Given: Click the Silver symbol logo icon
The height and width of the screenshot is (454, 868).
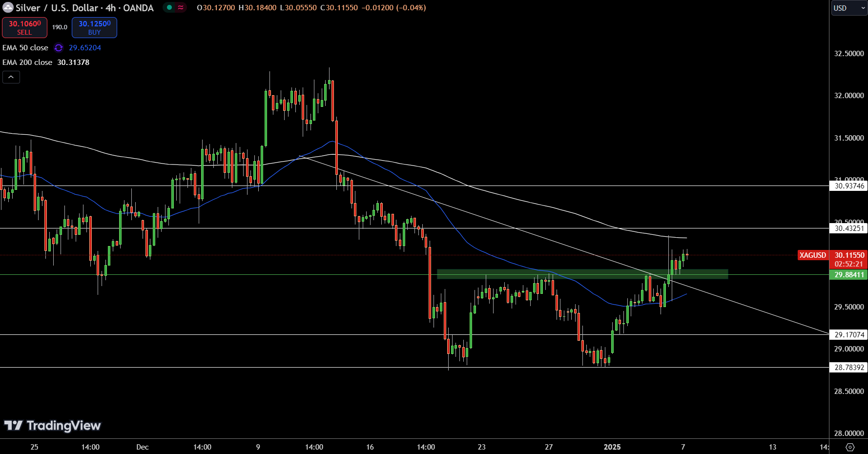Looking at the screenshot, I should tap(8, 8).
